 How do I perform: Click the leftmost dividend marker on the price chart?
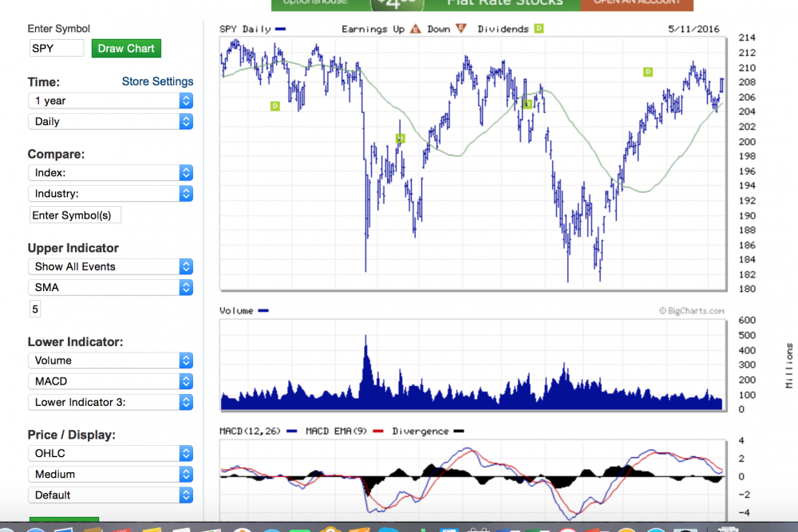(x=275, y=105)
